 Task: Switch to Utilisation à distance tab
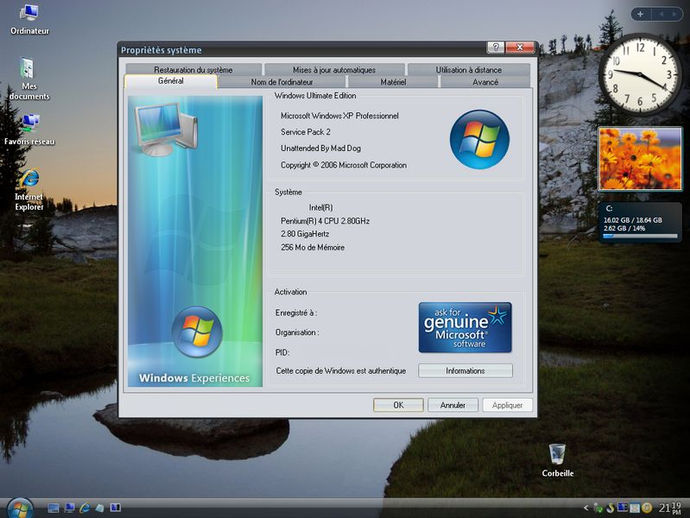coord(469,70)
